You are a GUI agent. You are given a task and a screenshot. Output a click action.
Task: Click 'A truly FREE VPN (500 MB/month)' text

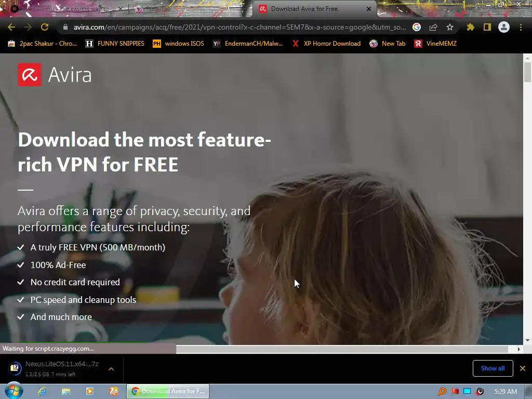98,247
